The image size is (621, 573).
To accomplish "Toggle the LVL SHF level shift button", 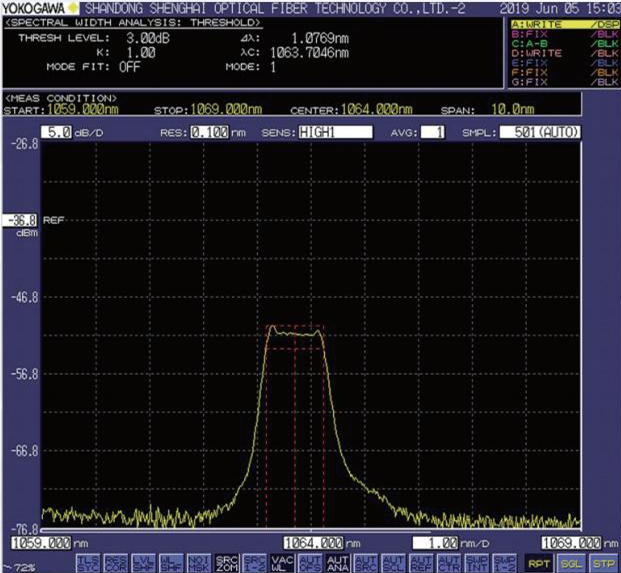I will 143,563.
